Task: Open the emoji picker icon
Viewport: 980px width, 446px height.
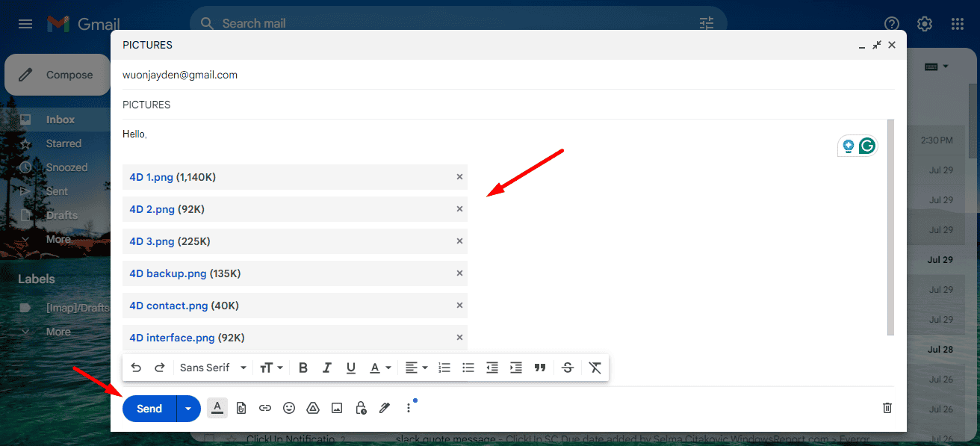Action: coord(289,408)
